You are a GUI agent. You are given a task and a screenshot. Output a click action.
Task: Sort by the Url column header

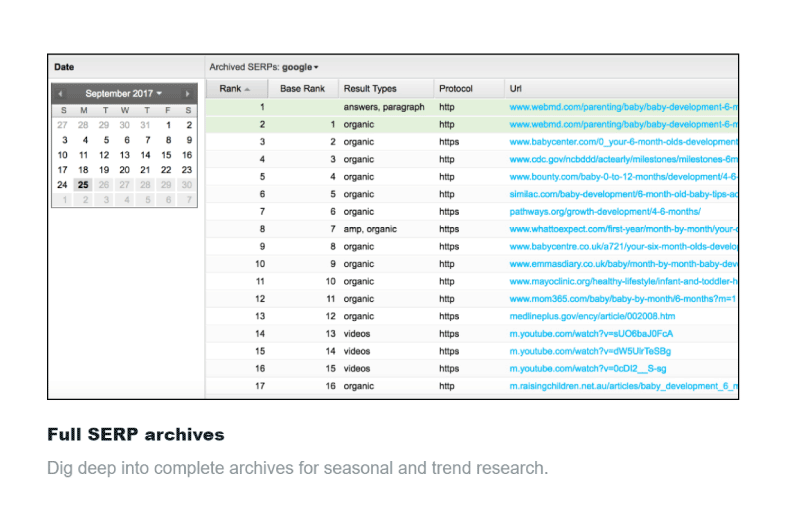(621, 89)
